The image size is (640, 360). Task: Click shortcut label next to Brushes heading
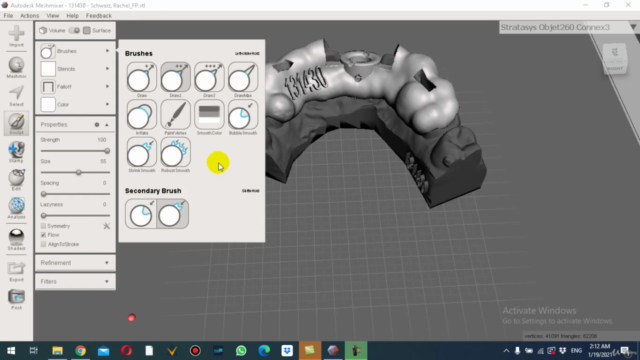[x=247, y=53]
